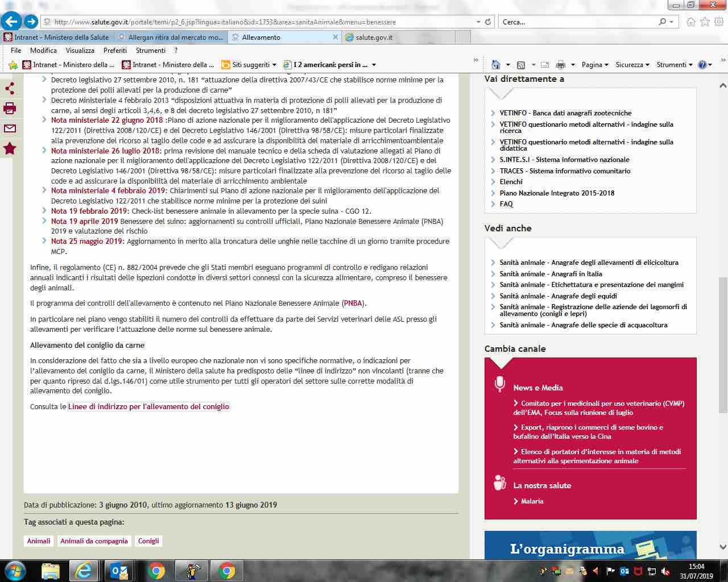Open Linee di indirizzo per l'allevamento del coniglio link
This screenshot has width=728, height=582.
pyautogui.click(x=148, y=406)
